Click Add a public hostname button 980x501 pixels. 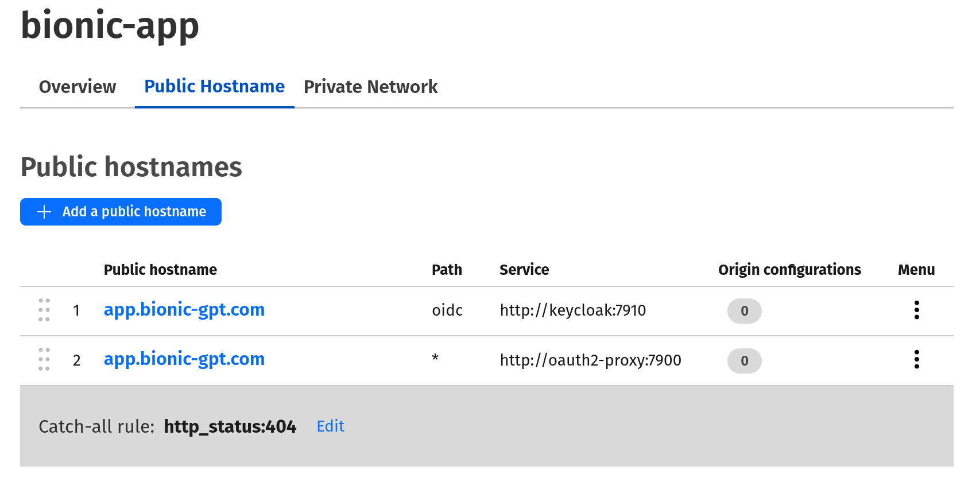[121, 212]
